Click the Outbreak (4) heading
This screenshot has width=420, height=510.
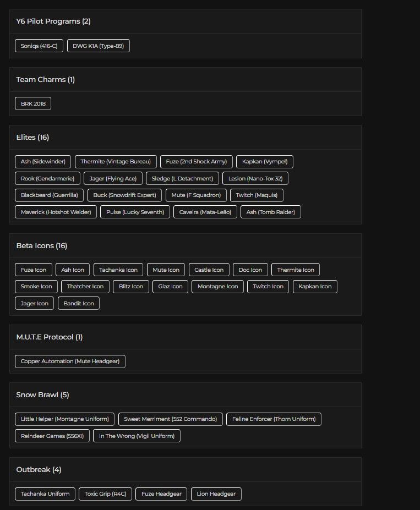(39, 469)
